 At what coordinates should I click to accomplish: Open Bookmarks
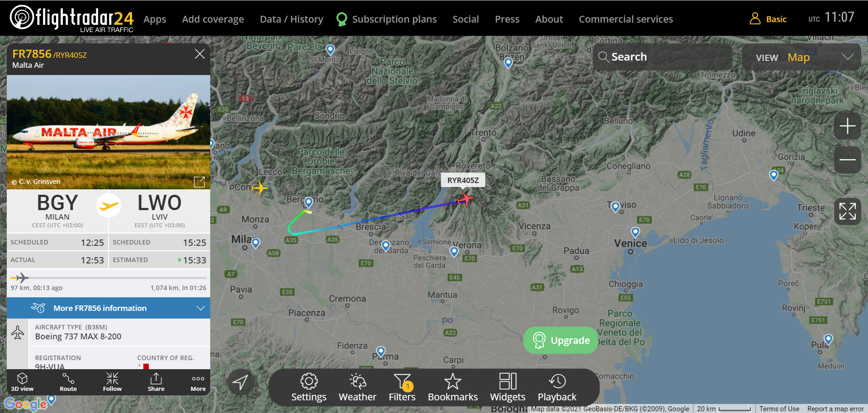click(453, 387)
